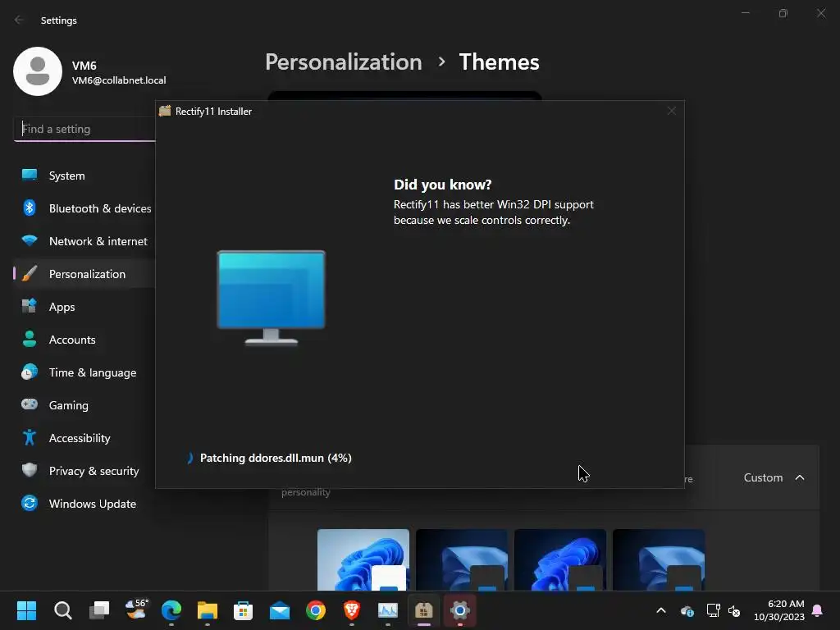The width and height of the screenshot is (840, 630).
Task: Go to Network & internet settings
Action: coord(84,241)
